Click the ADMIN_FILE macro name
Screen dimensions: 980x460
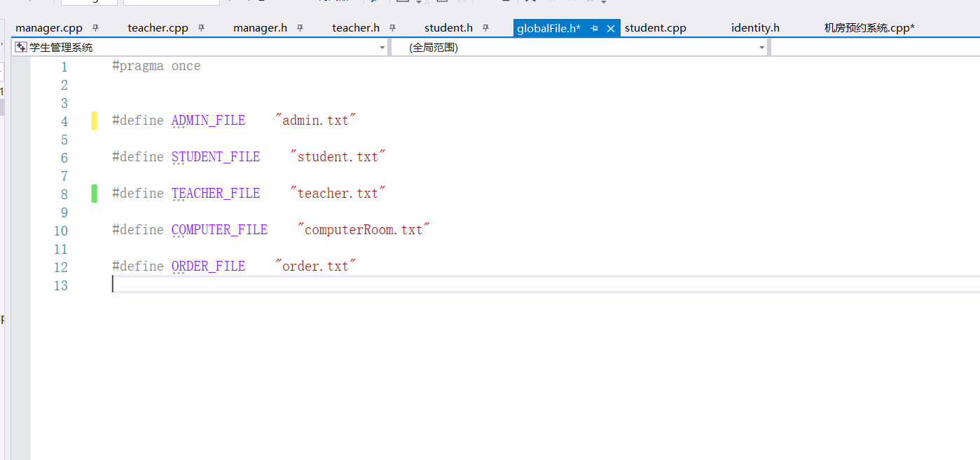pos(208,121)
